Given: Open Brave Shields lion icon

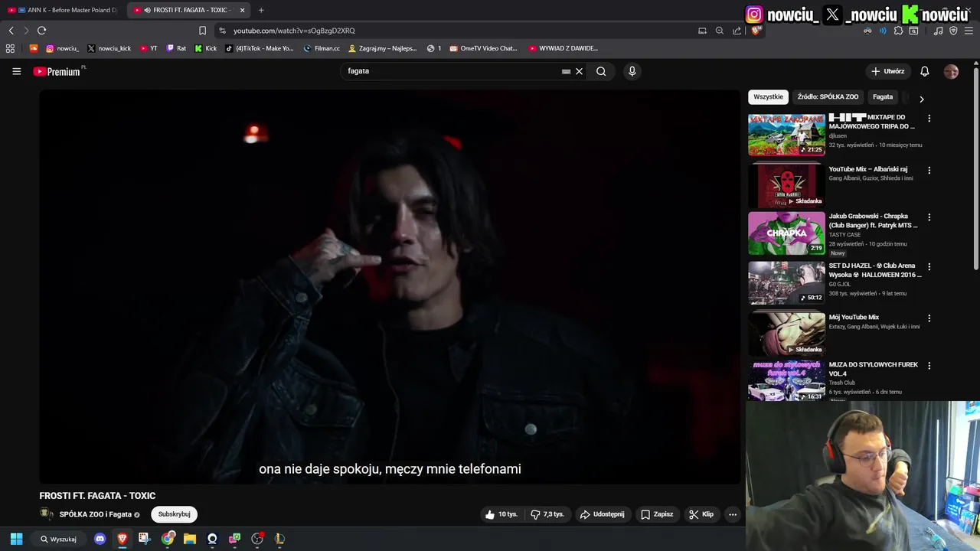Looking at the screenshot, I should [x=756, y=31].
